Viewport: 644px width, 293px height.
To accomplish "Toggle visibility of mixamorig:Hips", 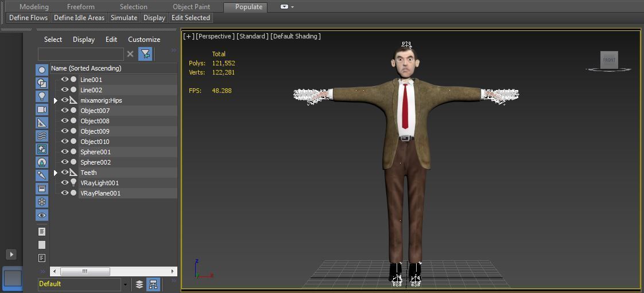I will pyautogui.click(x=64, y=100).
